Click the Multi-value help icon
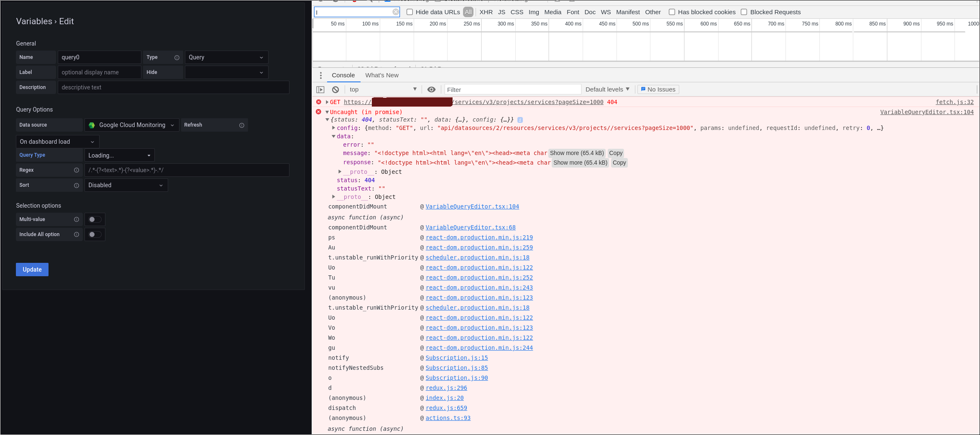 77,219
